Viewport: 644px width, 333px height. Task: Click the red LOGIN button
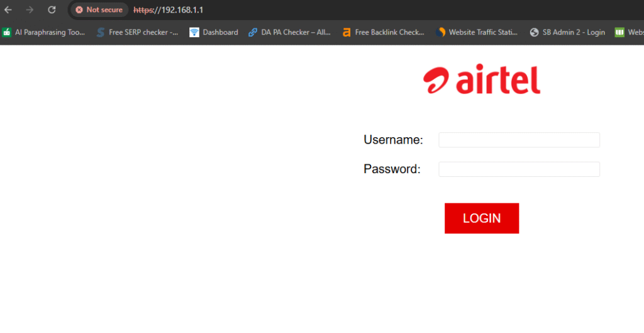(482, 218)
